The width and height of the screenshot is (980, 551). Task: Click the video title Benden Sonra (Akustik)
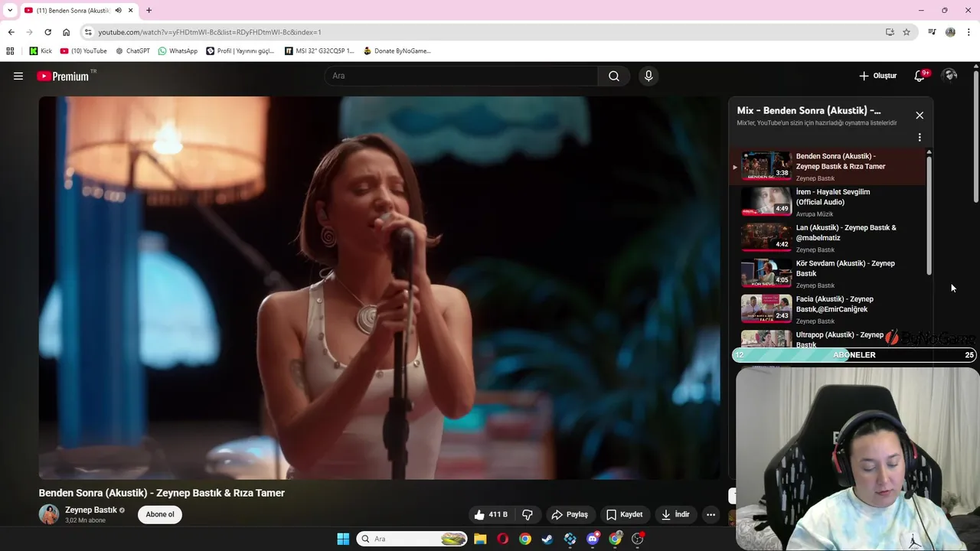(x=162, y=493)
